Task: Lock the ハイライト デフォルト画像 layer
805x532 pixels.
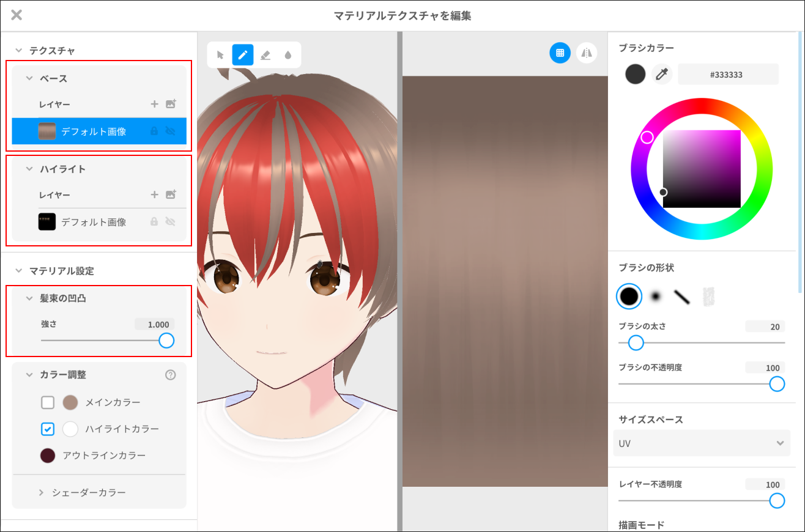Action: point(154,221)
